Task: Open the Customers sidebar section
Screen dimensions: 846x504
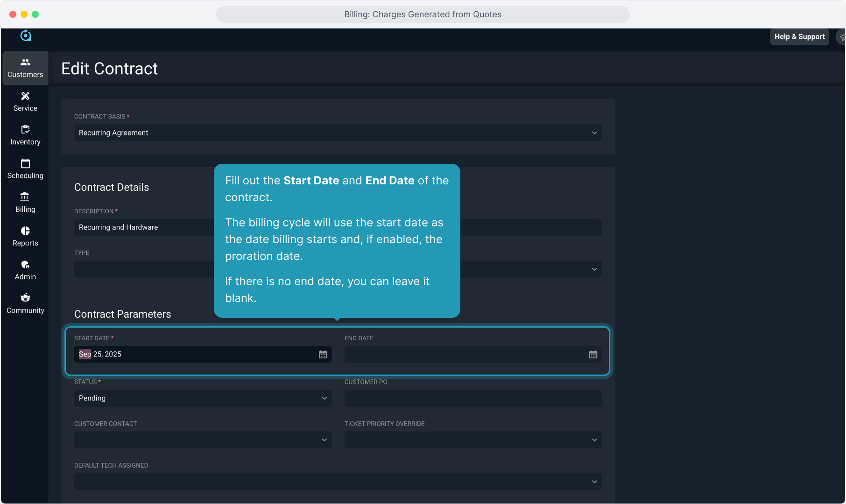Action: (25, 68)
